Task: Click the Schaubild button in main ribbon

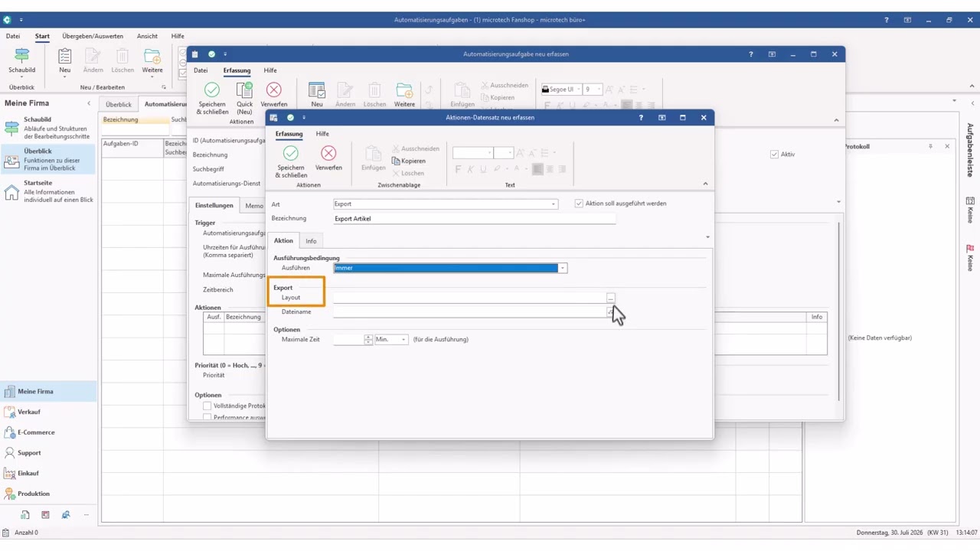Action: tap(21, 62)
